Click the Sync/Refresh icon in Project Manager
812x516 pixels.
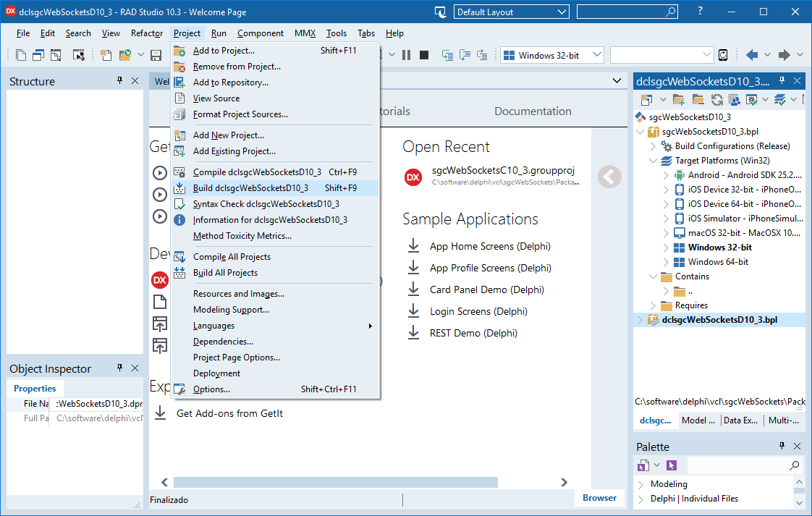716,99
